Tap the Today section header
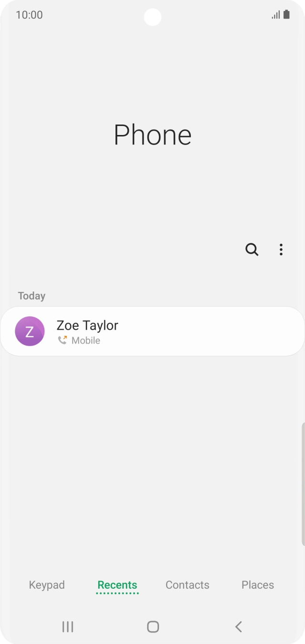This screenshot has width=305, height=644. [x=32, y=296]
